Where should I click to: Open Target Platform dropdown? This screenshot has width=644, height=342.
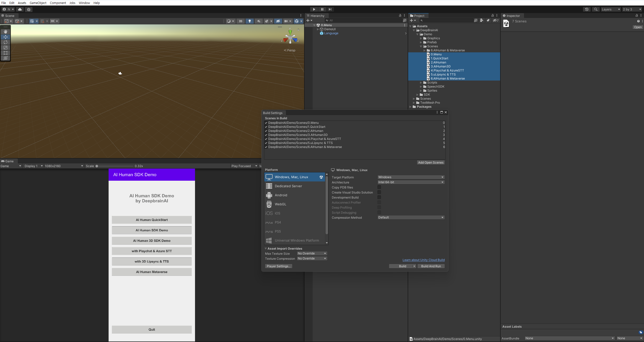(411, 177)
